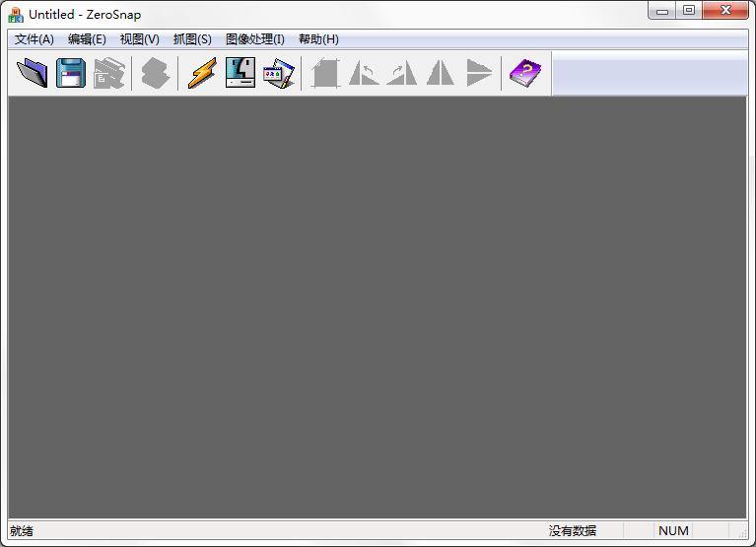Click the flip horizontal mirror icon
756x547 pixels.
[440, 73]
